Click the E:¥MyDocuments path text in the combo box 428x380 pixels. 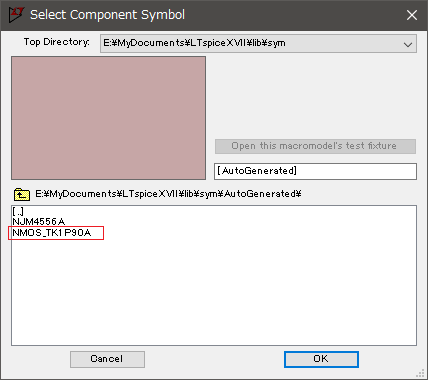click(194, 43)
